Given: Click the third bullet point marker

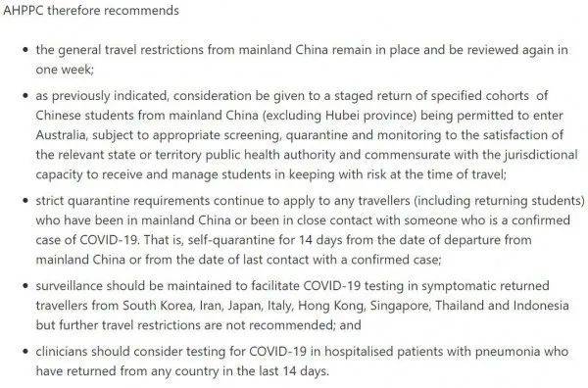Looking at the screenshot, I should (x=25, y=201).
